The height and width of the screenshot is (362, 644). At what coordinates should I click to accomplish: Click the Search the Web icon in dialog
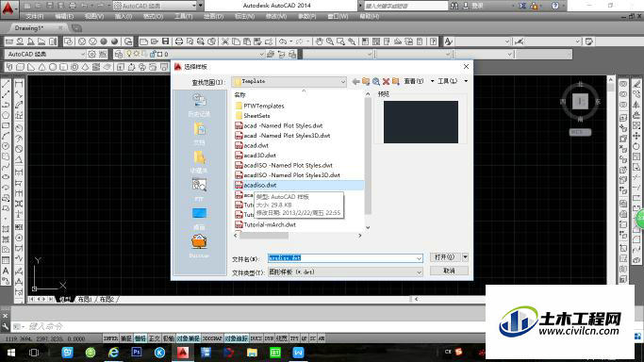click(x=376, y=82)
